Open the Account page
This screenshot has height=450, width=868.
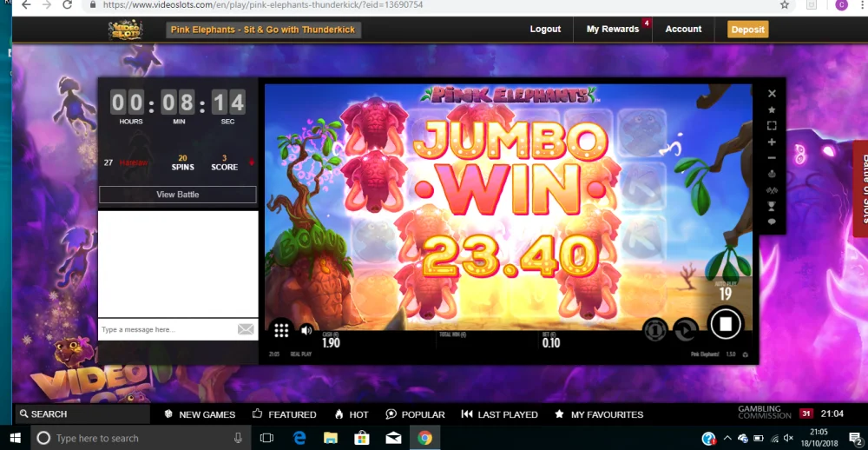coord(683,30)
